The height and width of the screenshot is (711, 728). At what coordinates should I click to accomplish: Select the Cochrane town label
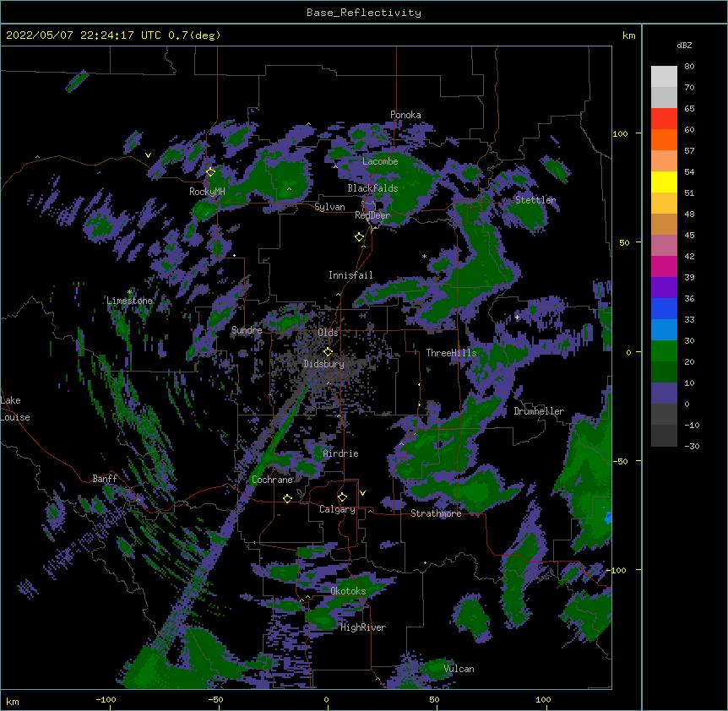point(272,480)
